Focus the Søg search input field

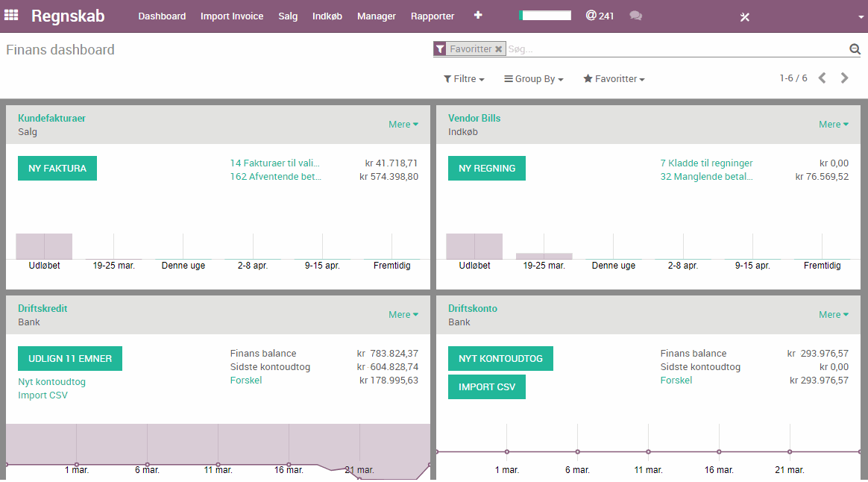[676, 49]
